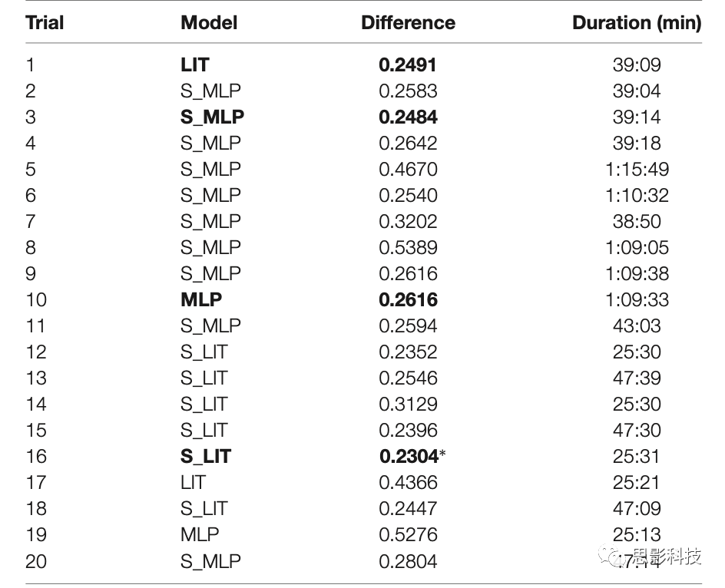
Task: Click the bold 0.2491 difference value
Action: pos(408,65)
